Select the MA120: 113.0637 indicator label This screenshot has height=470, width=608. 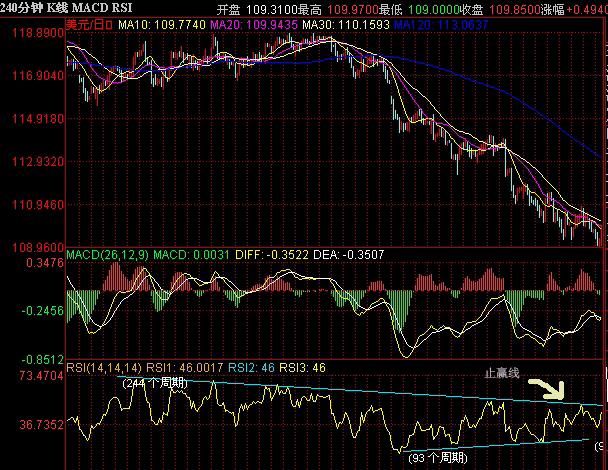pyautogui.click(x=441, y=25)
